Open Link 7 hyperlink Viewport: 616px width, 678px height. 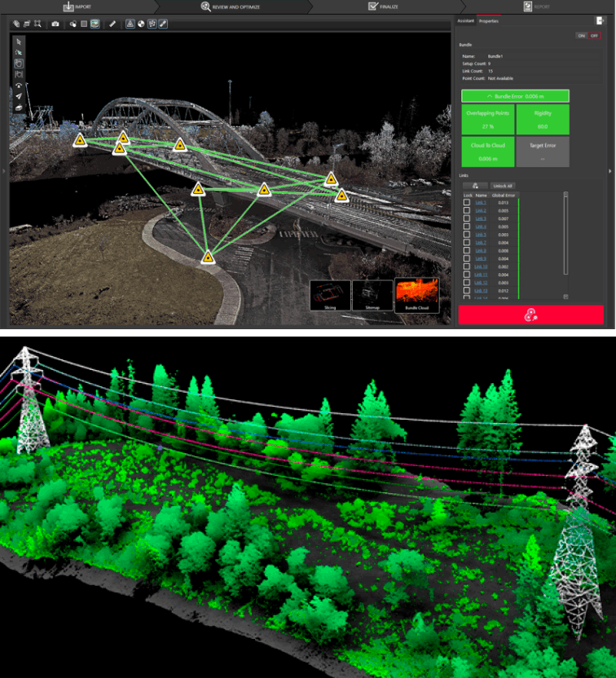coord(481,243)
